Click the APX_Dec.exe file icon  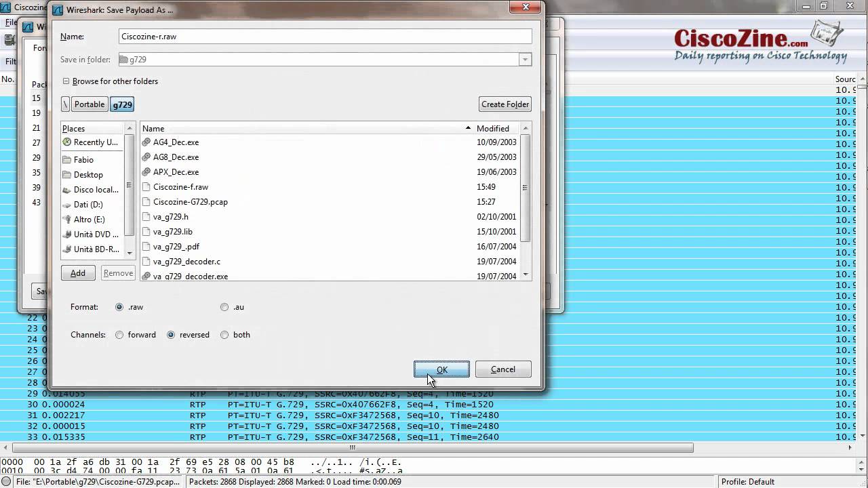[x=146, y=172]
